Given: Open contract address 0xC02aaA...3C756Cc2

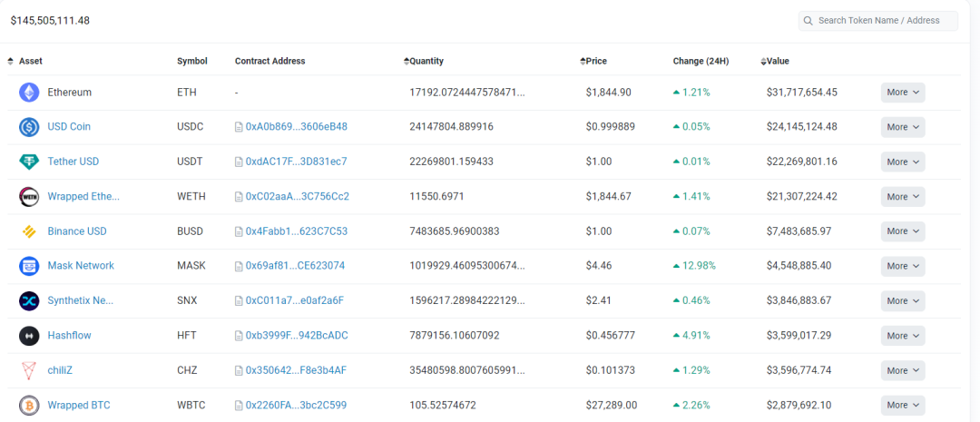Looking at the screenshot, I should (x=298, y=196).
